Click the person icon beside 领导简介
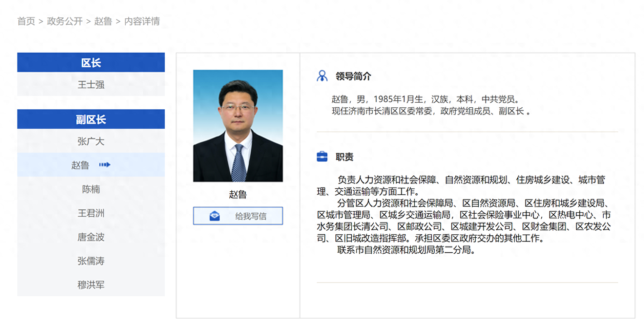This screenshot has width=644, height=319. [x=322, y=76]
